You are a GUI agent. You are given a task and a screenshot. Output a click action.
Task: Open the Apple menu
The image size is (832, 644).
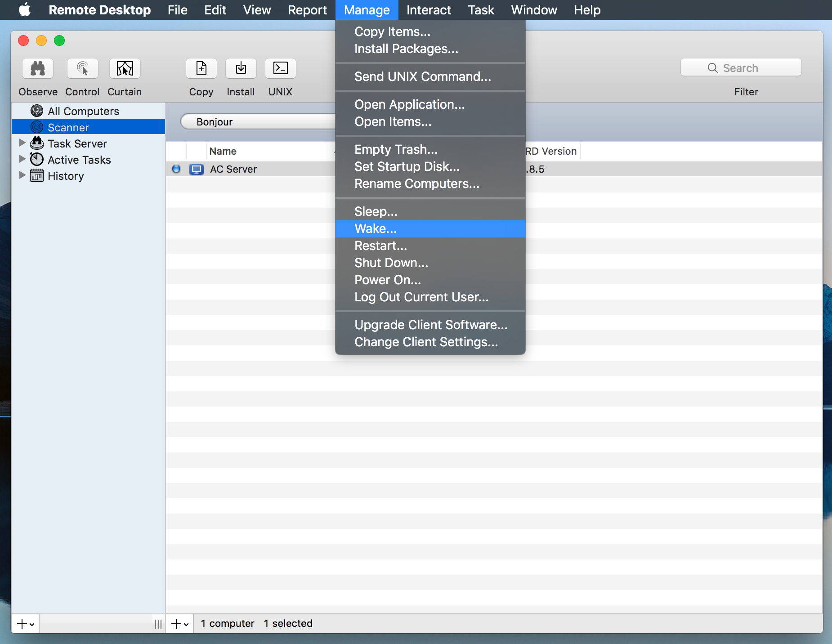[x=25, y=9]
